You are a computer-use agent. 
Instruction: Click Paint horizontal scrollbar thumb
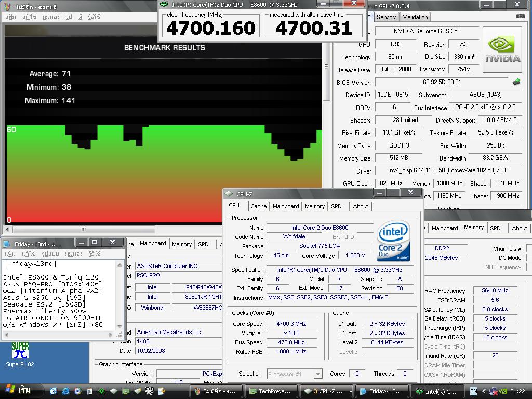point(84,229)
